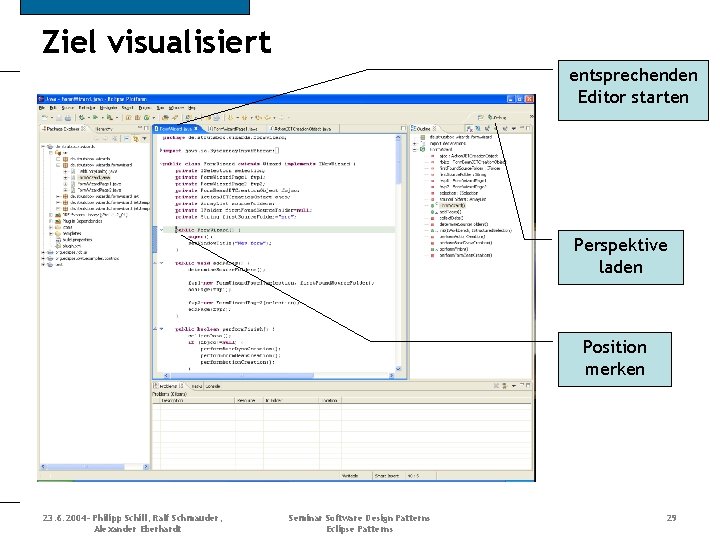The image size is (720, 540).
Task: Click the Resource column header
Action: click(x=249, y=400)
